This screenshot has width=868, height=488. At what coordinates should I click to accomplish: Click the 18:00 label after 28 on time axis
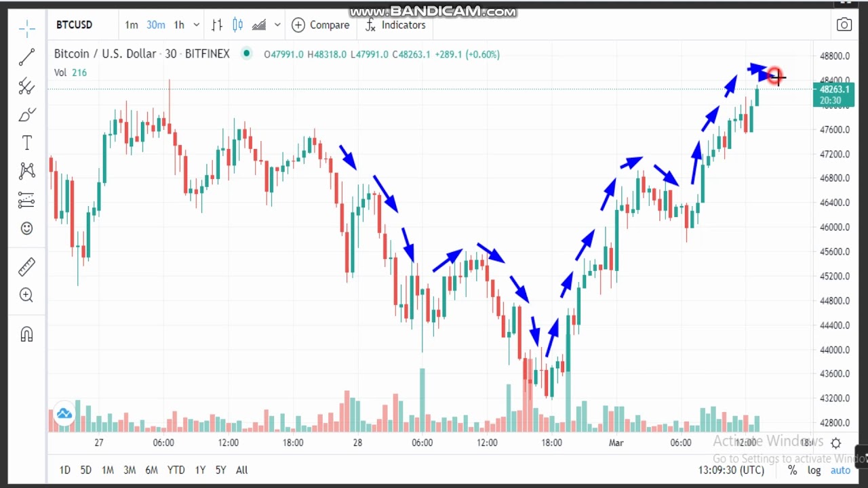click(551, 443)
